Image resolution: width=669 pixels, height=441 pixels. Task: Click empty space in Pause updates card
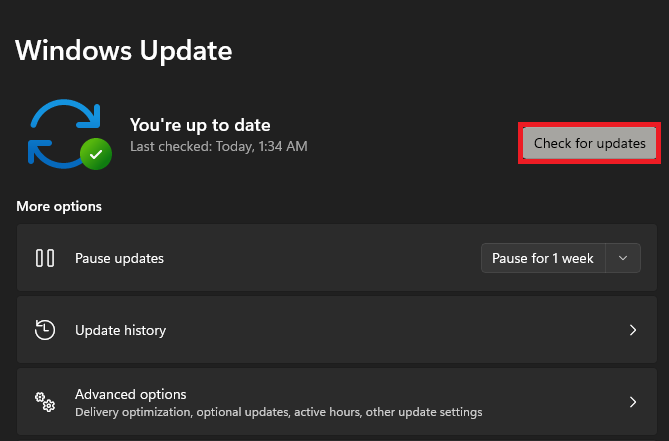pyautogui.click(x=320, y=258)
